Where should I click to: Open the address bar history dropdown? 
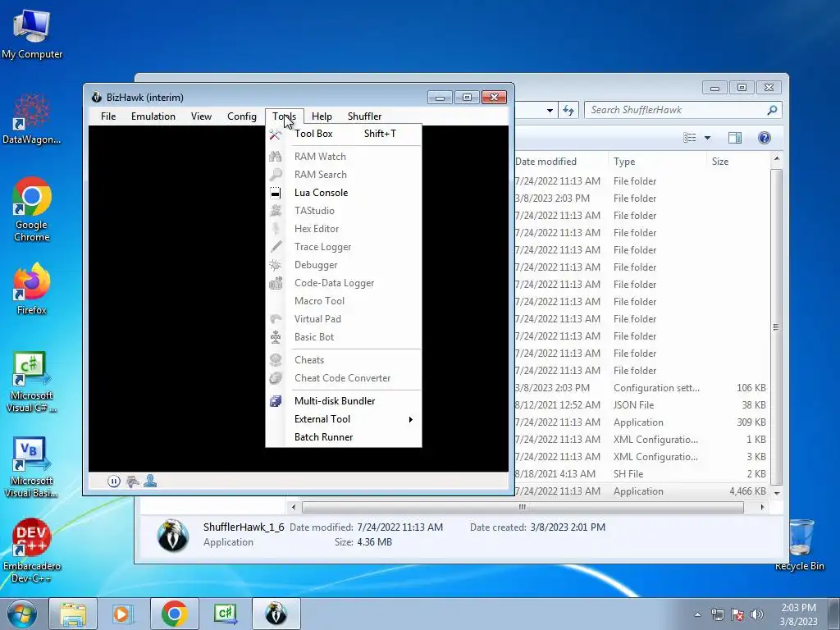pos(550,111)
